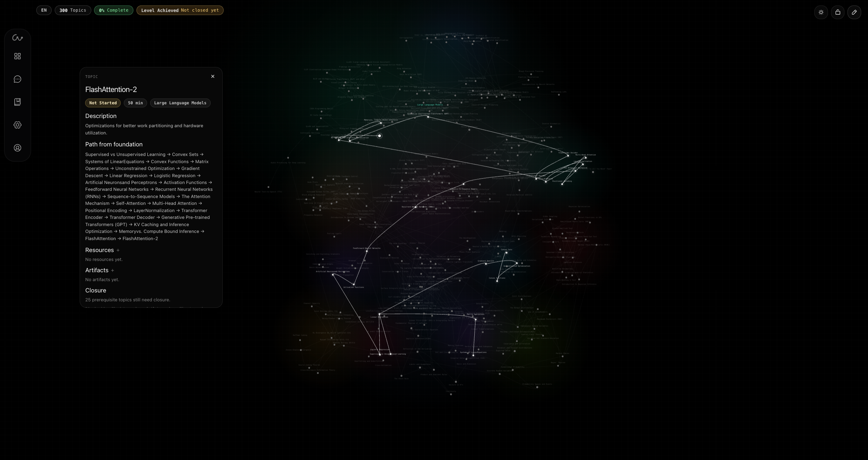Viewport: 868px width, 460px height.
Task: Select the Convex Sets node
Action: 507,252
